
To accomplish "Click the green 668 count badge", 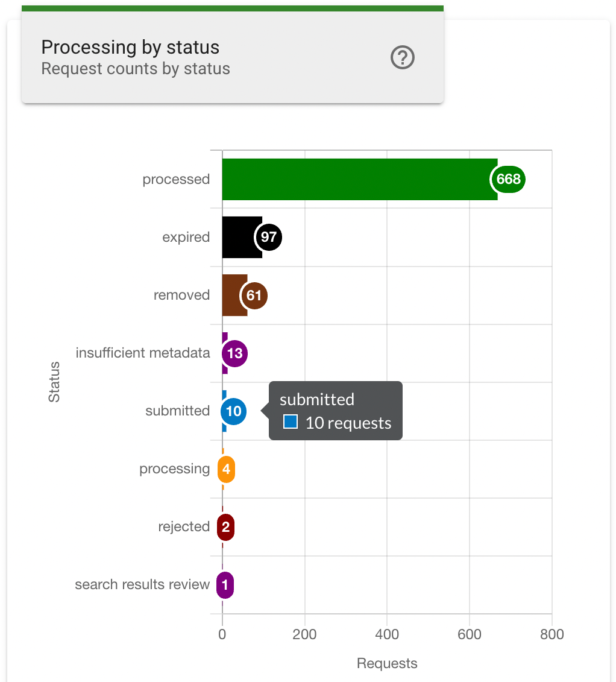I will [508, 179].
